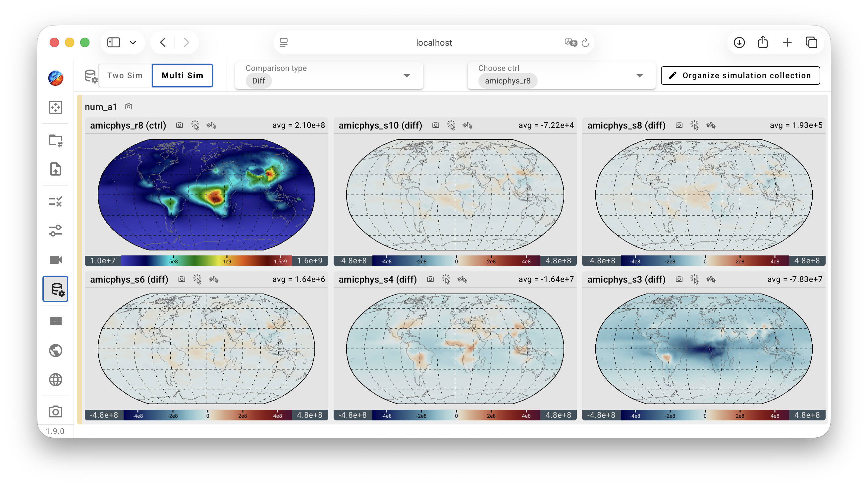Select Multi Sim mode
868x487 pixels.
point(182,76)
